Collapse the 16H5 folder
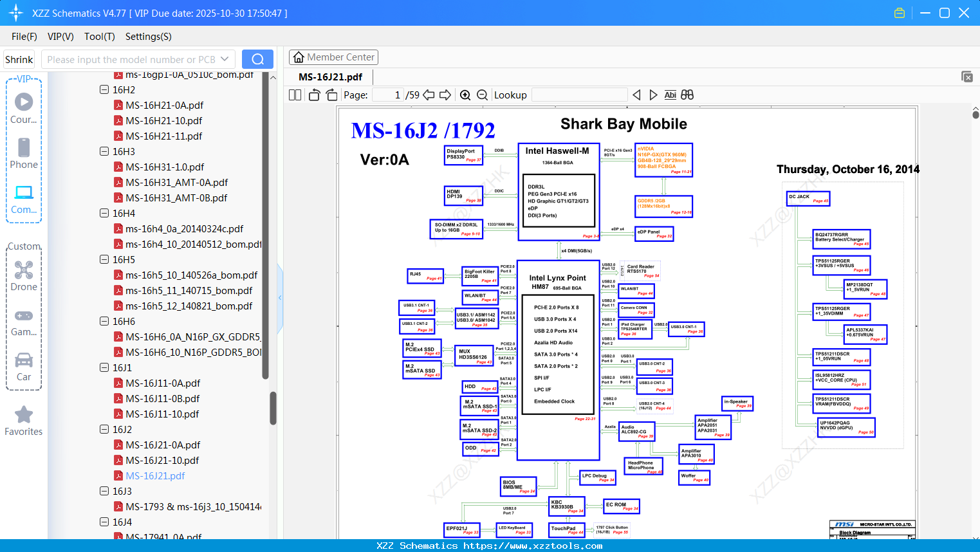 [x=104, y=260]
